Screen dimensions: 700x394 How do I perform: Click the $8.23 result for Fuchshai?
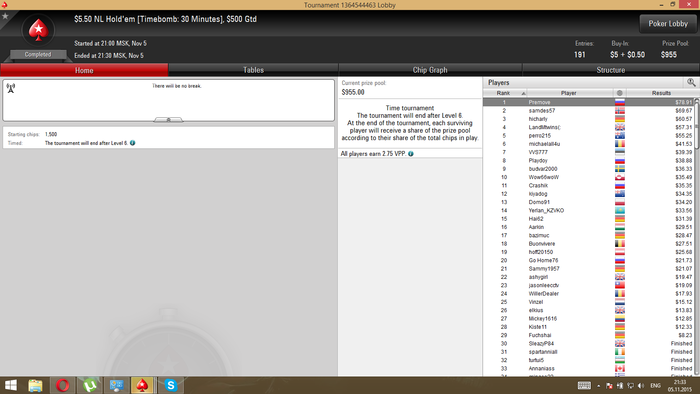click(x=685, y=335)
